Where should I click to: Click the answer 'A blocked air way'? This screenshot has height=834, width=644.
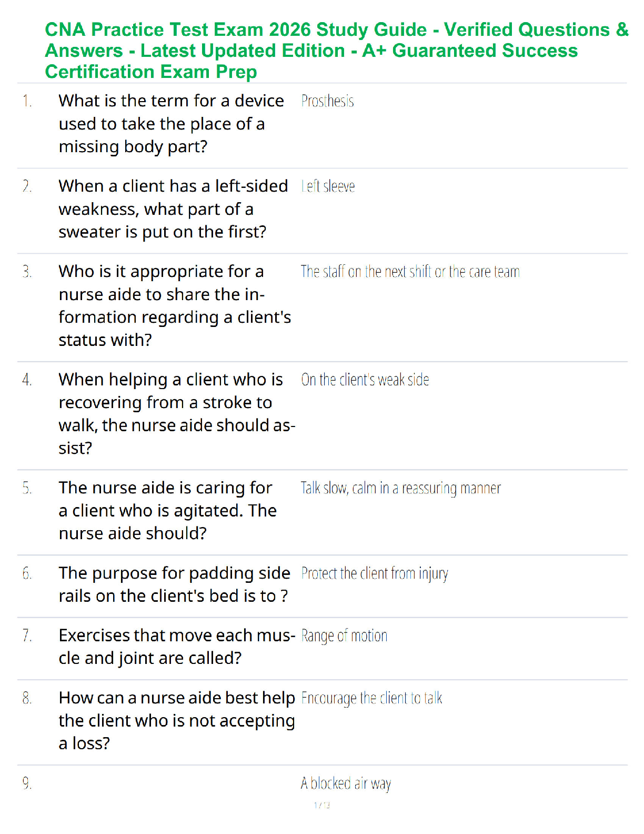tap(346, 783)
